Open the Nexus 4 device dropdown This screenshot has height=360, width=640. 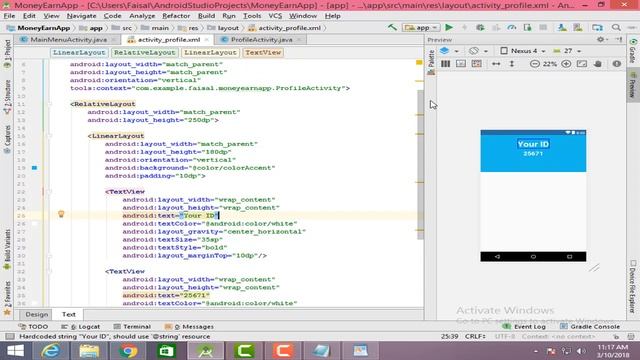click(523, 51)
